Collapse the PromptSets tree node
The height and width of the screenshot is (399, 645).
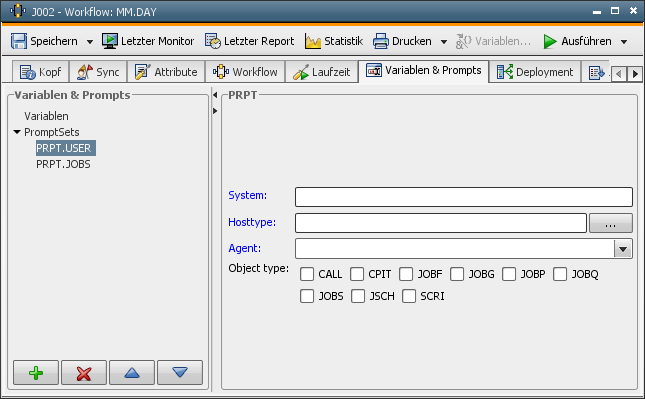[x=17, y=132]
